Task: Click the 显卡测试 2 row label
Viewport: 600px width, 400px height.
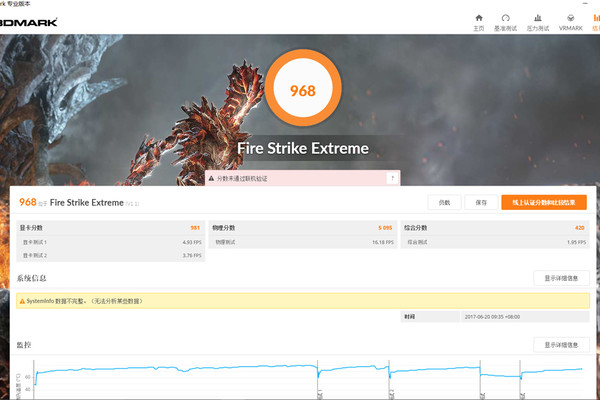Action: point(35,255)
